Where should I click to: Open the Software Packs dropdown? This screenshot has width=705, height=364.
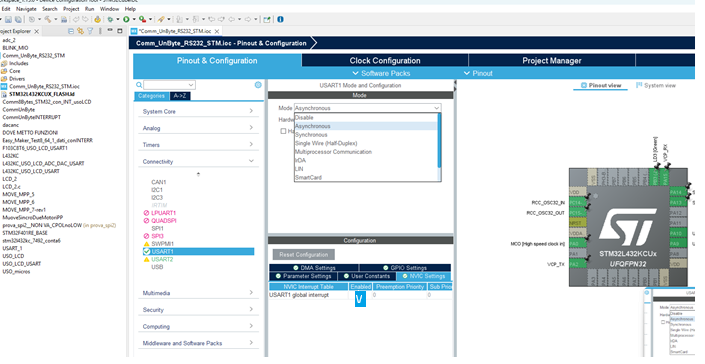tap(381, 73)
